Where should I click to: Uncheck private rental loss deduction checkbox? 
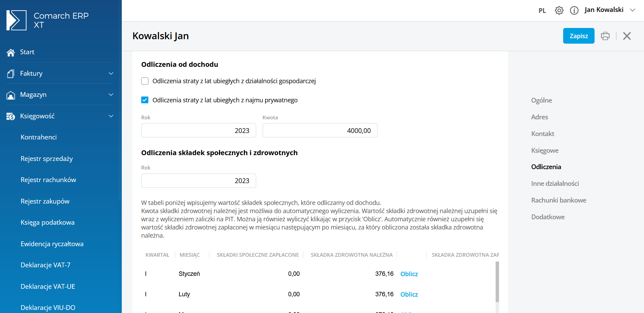coord(145,100)
